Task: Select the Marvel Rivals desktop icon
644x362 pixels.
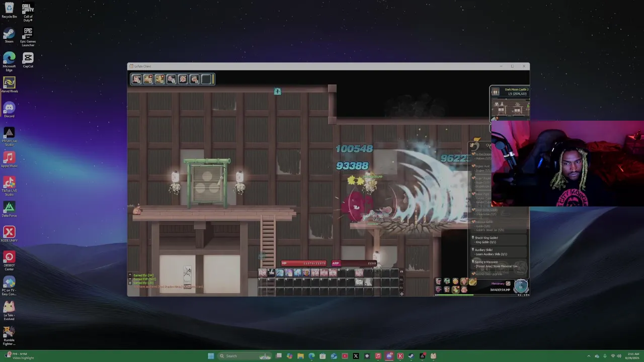Action: click(9, 85)
